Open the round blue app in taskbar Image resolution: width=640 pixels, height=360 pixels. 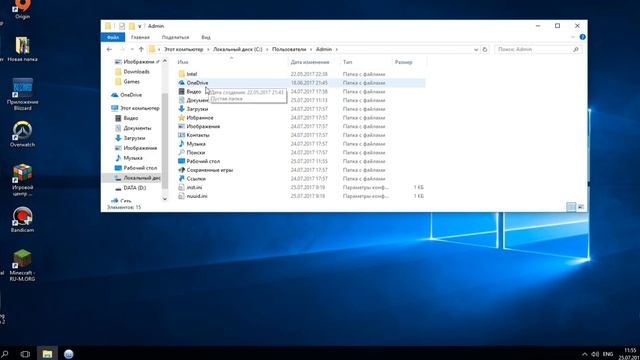(x=69, y=354)
